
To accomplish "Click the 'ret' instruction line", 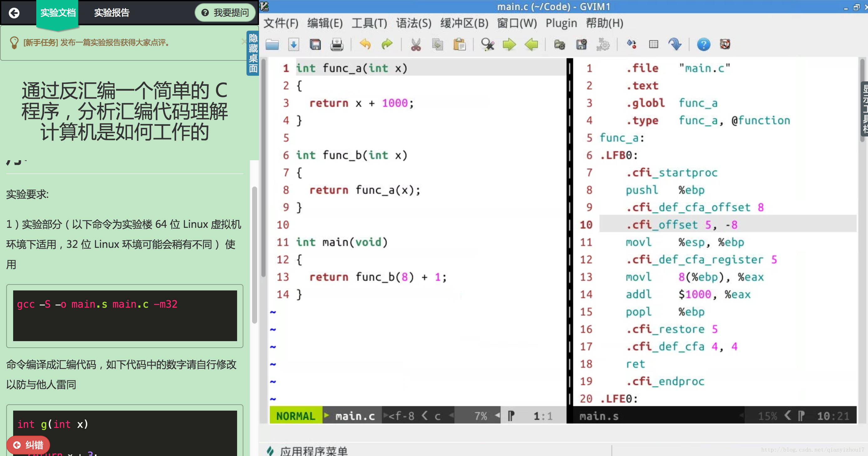I will pos(635,364).
